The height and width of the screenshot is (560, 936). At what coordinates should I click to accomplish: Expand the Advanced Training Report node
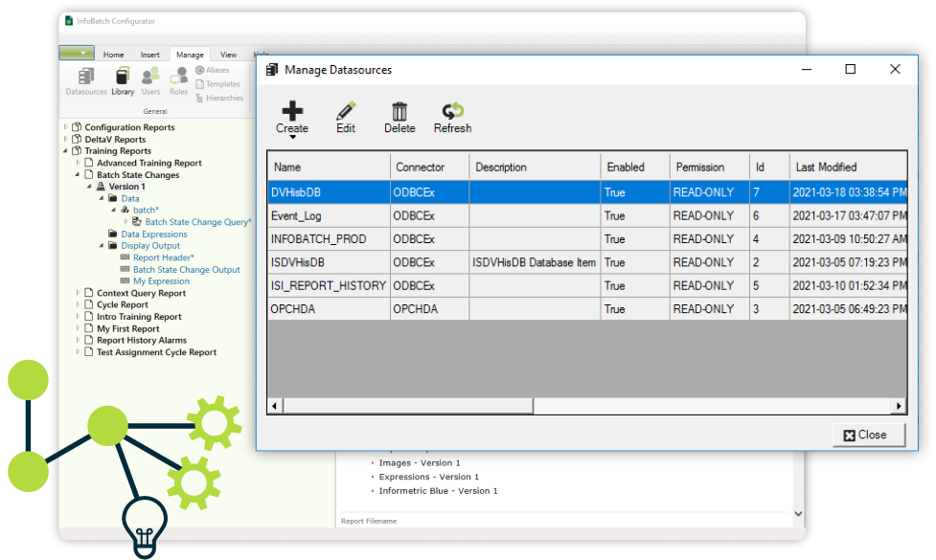click(78, 163)
